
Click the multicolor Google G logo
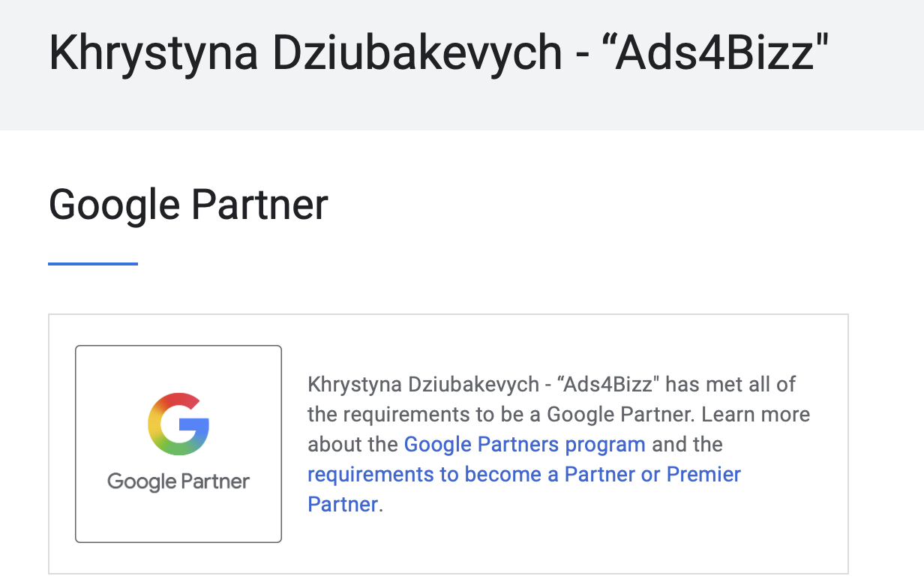click(178, 423)
